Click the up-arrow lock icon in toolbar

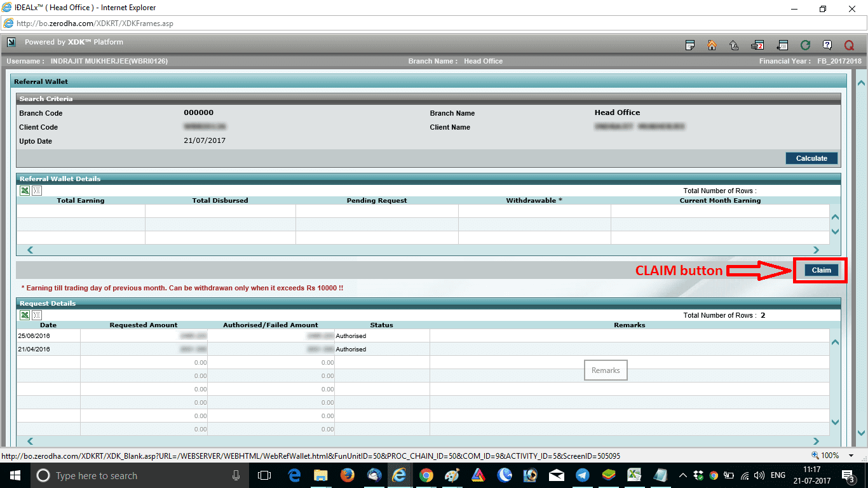pyautogui.click(x=734, y=45)
